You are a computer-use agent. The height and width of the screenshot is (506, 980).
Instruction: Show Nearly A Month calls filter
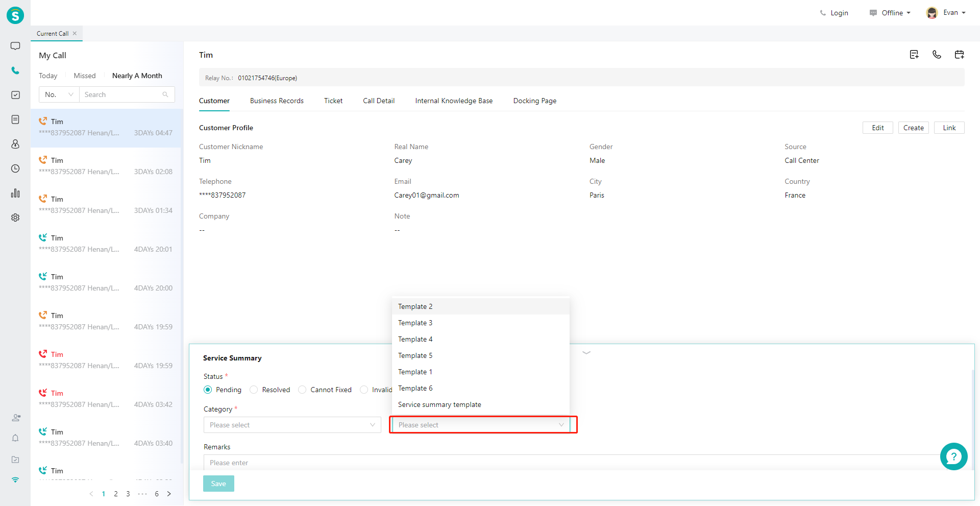137,76
